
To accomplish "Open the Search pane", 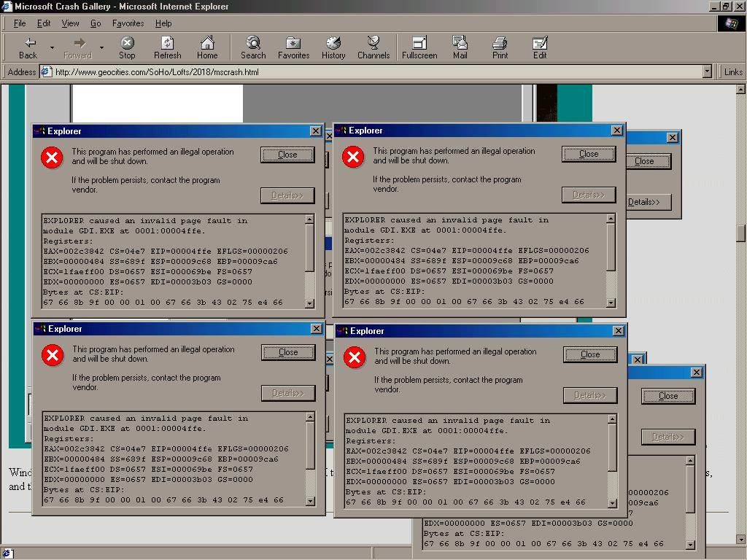I will coord(253,47).
